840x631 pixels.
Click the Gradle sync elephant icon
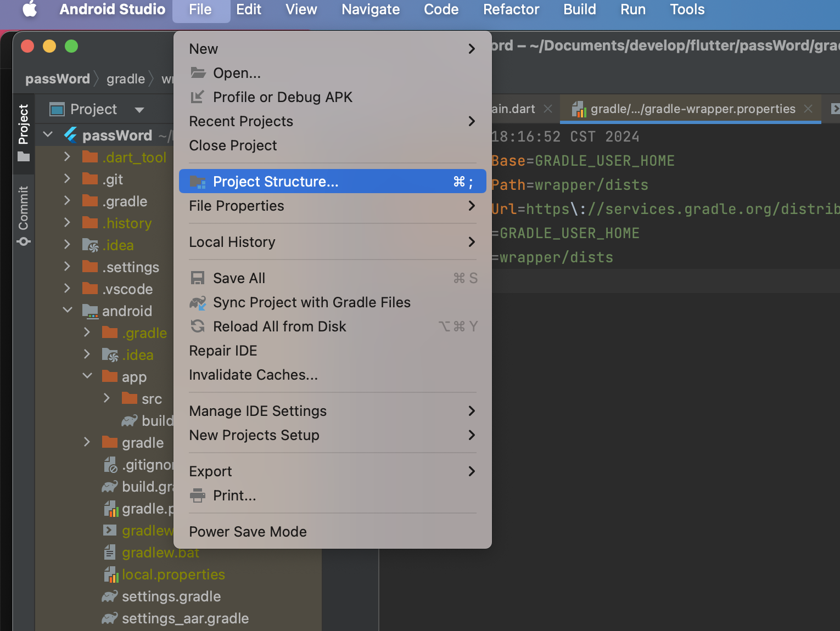click(x=198, y=303)
